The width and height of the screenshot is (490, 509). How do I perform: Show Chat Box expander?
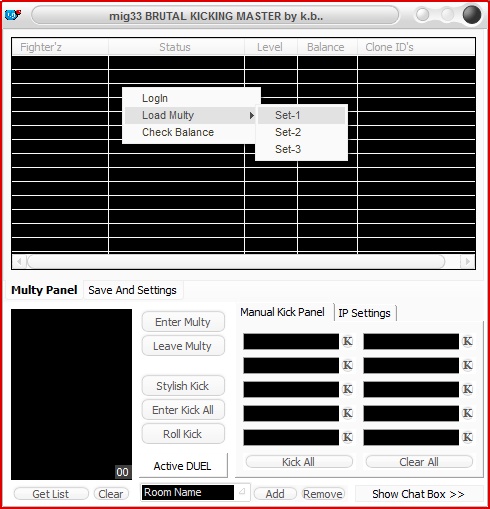(418, 494)
